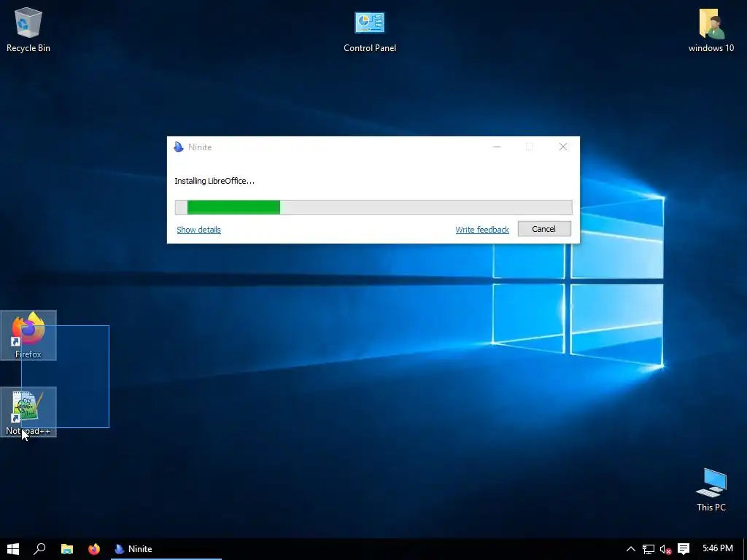Select the Control Panel desktop icon

[370, 31]
